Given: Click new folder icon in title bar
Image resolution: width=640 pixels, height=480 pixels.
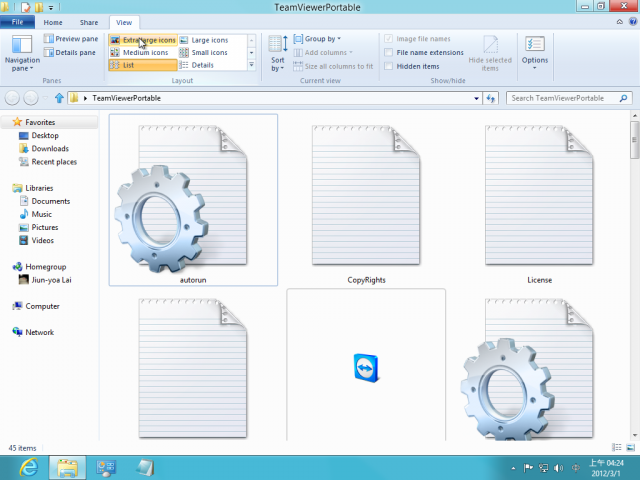Looking at the screenshot, I should (x=38, y=7).
